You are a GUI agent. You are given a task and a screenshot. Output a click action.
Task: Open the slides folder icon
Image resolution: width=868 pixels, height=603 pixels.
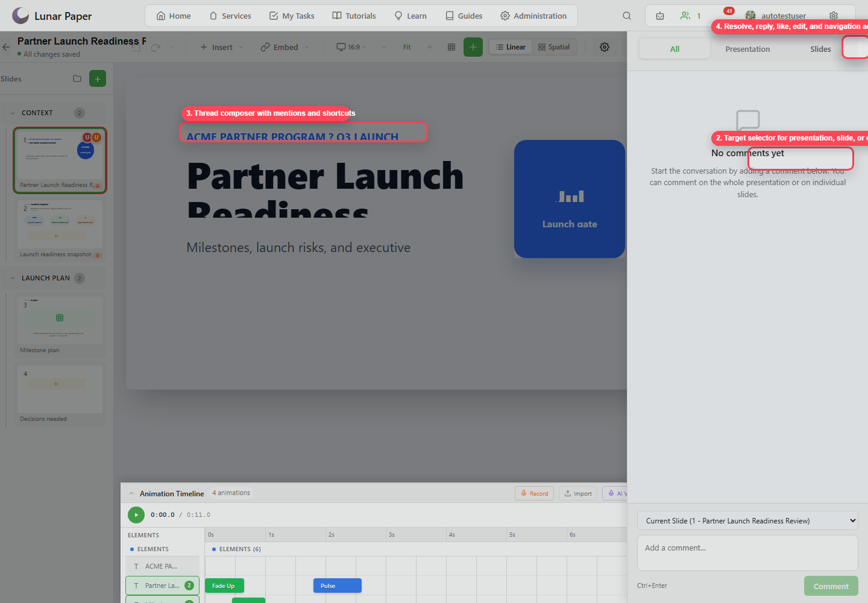[77, 78]
